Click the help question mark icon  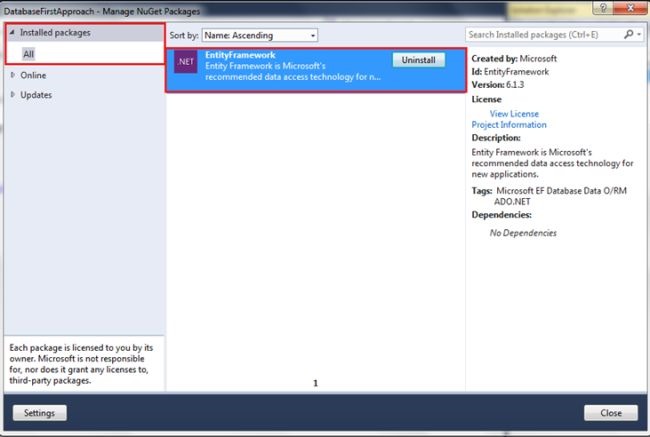click(x=603, y=8)
